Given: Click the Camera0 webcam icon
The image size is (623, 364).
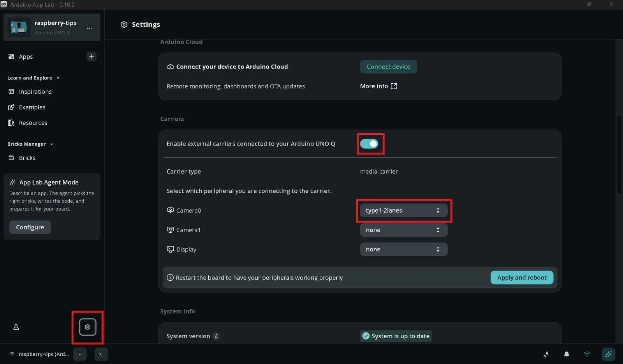Looking at the screenshot, I should (170, 210).
